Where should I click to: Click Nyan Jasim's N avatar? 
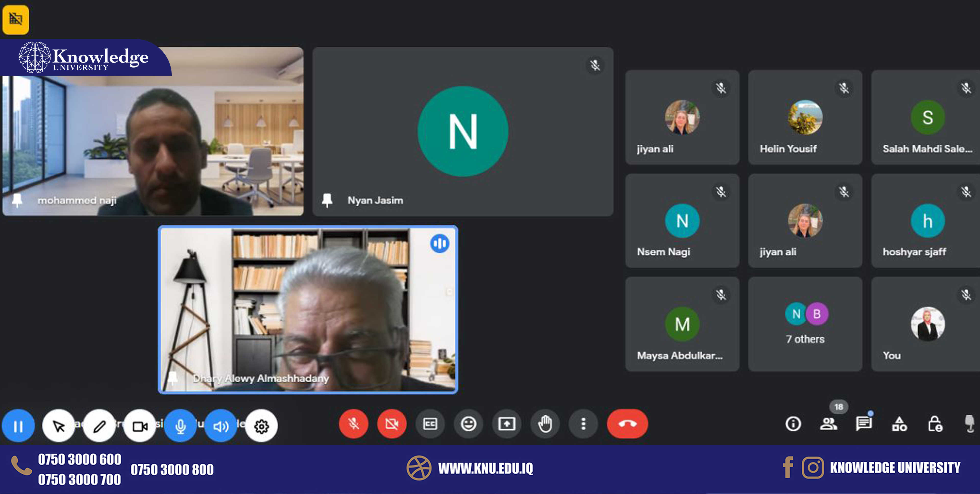click(x=463, y=131)
